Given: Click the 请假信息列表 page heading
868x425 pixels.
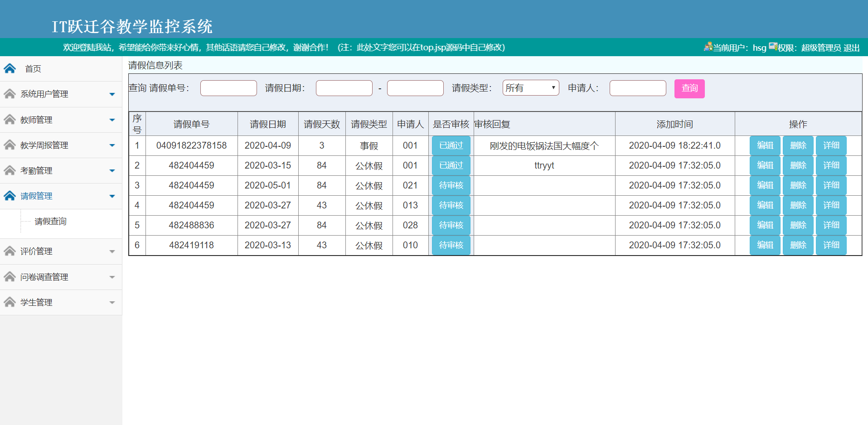Looking at the screenshot, I should click(155, 65).
